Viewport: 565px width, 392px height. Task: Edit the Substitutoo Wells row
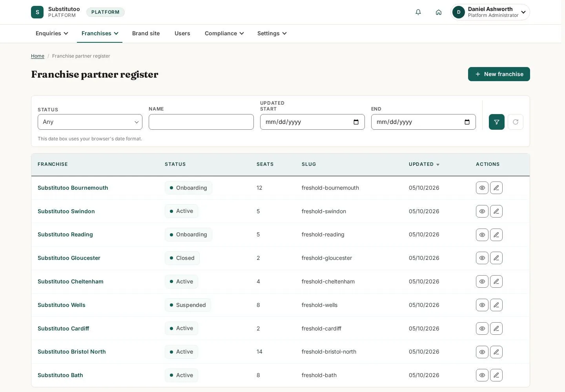pyautogui.click(x=496, y=305)
